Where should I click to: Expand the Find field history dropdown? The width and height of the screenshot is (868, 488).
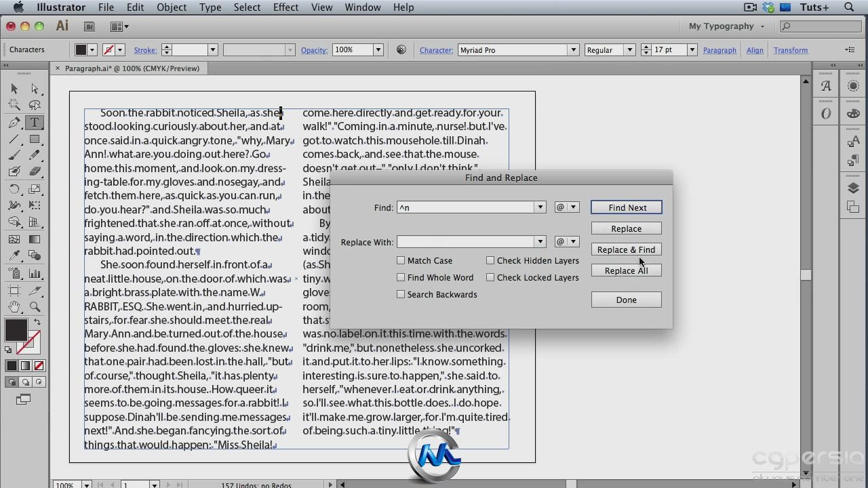point(540,207)
